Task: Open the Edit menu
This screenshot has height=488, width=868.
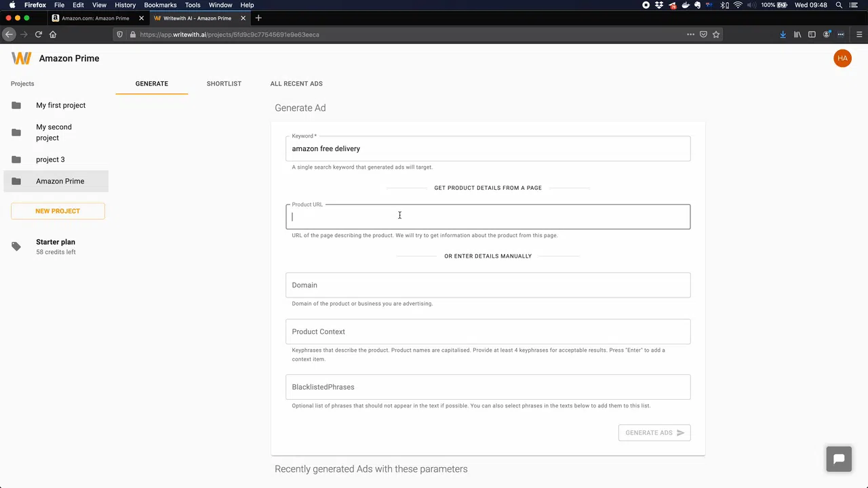Action: [x=78, y=5]
